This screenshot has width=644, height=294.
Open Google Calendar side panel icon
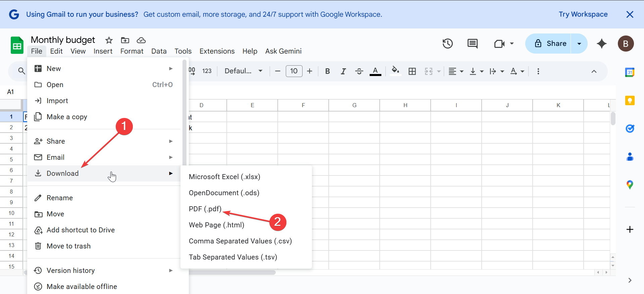[x=630, y=72]
